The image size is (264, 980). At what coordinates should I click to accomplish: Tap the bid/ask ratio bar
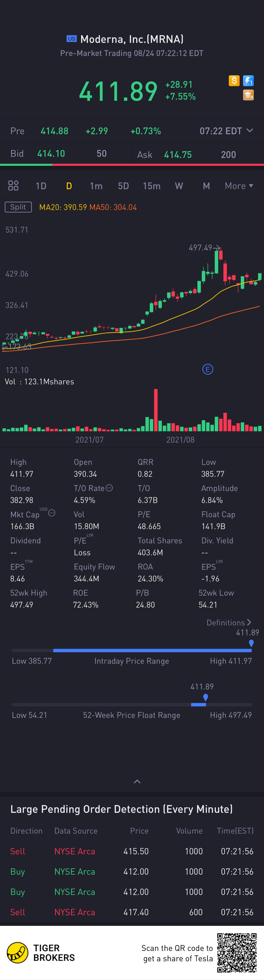tap(132, 165)
